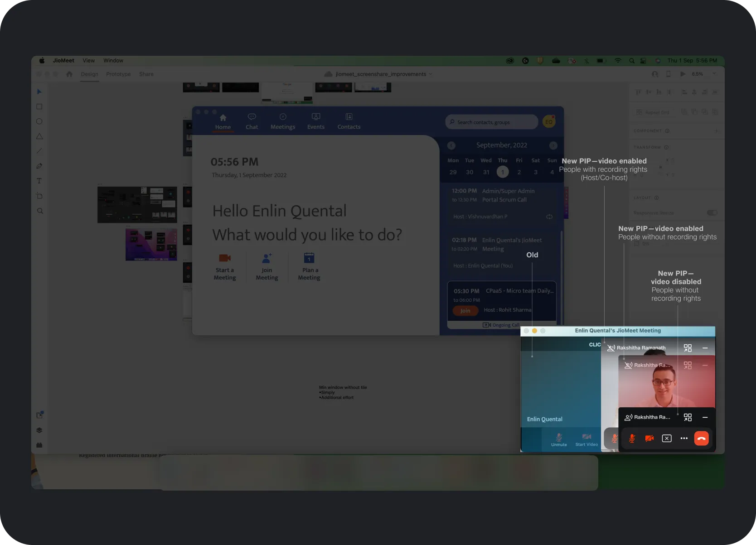Select the Pen tool
The image size is (756, 545).
point(39,166)
